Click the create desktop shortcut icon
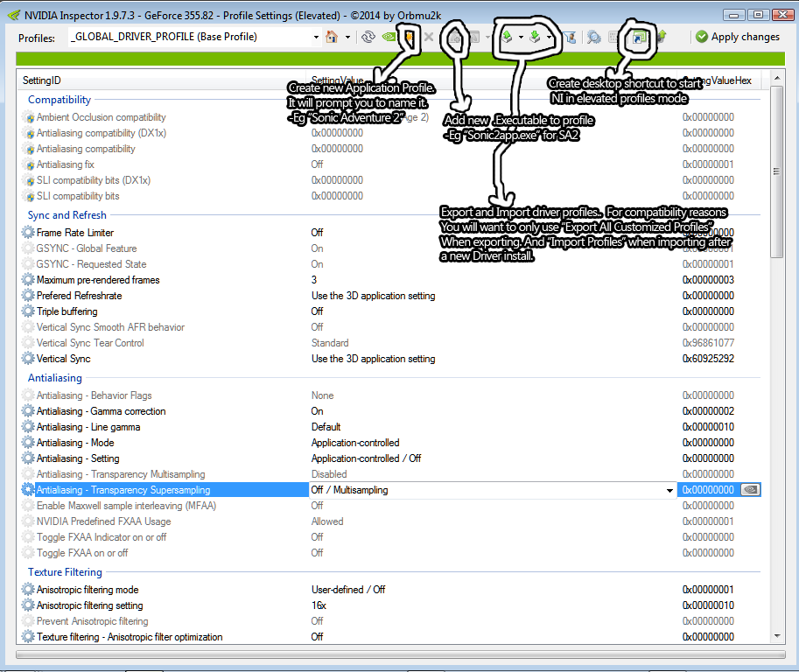Viewport: 799px width, 672px height. pyautogui.click(x=639, y=38)
